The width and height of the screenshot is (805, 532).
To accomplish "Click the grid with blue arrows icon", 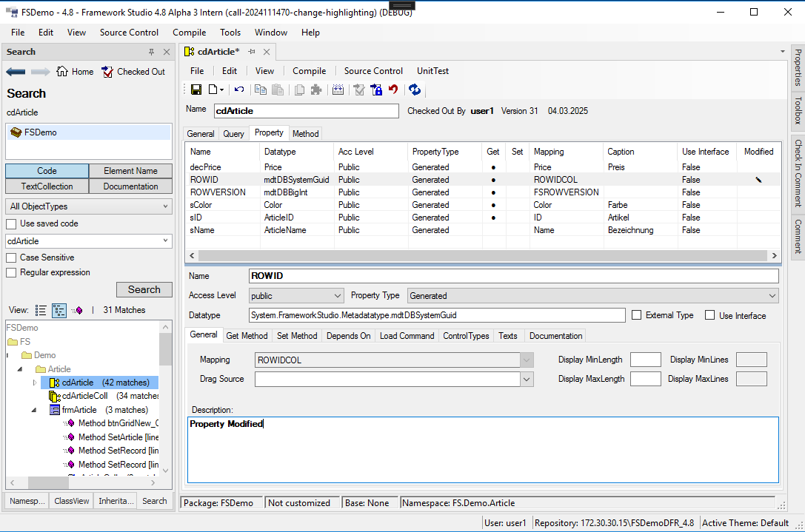I will click(x=338, y=90).
